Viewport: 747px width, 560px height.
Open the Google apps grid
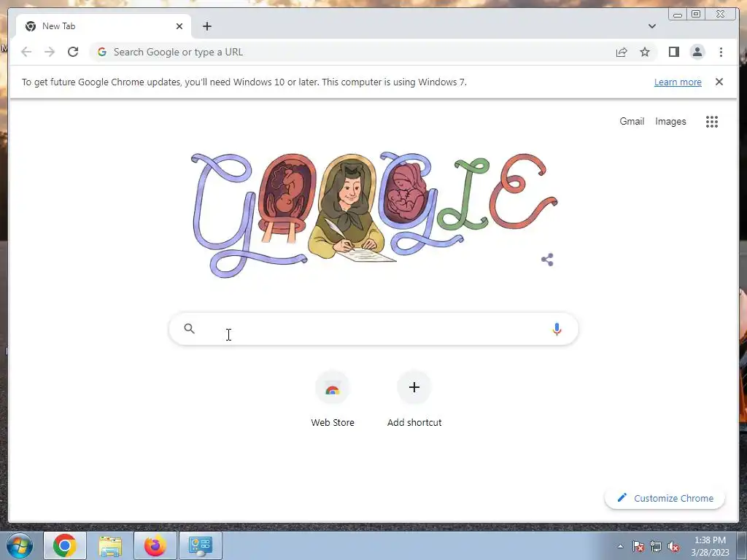[x=712, y=122]
